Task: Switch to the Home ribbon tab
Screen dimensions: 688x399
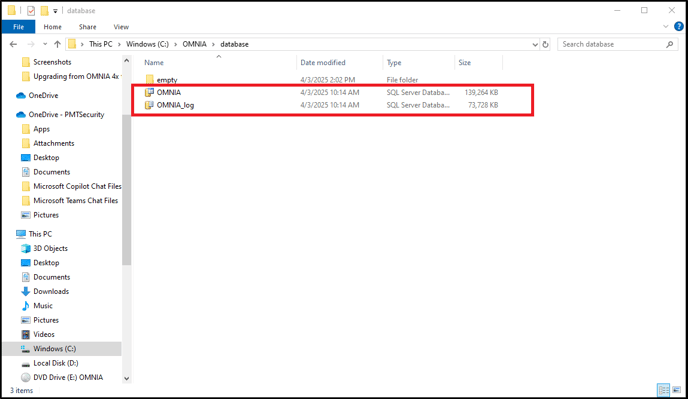Action: (53, 27)
